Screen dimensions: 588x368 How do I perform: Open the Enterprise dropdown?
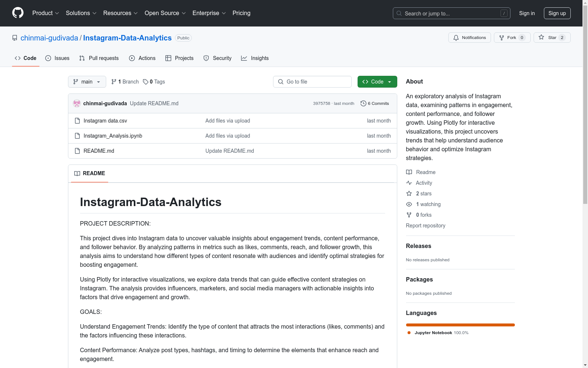[x=209, y=13]
